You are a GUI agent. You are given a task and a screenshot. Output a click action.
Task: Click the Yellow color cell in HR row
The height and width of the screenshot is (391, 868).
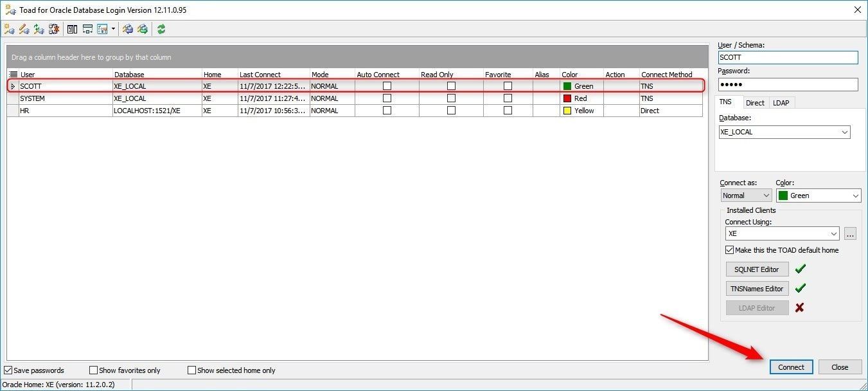point(581,111)
